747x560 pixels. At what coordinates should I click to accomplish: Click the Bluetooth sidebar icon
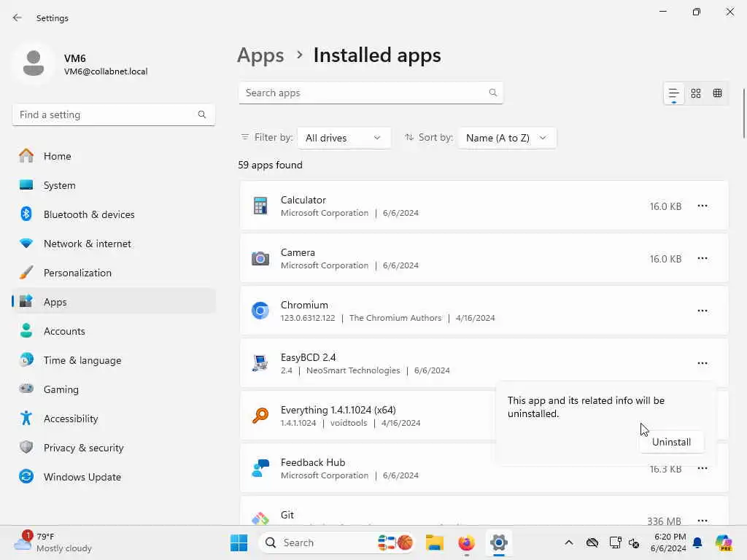tap(26, 214)
